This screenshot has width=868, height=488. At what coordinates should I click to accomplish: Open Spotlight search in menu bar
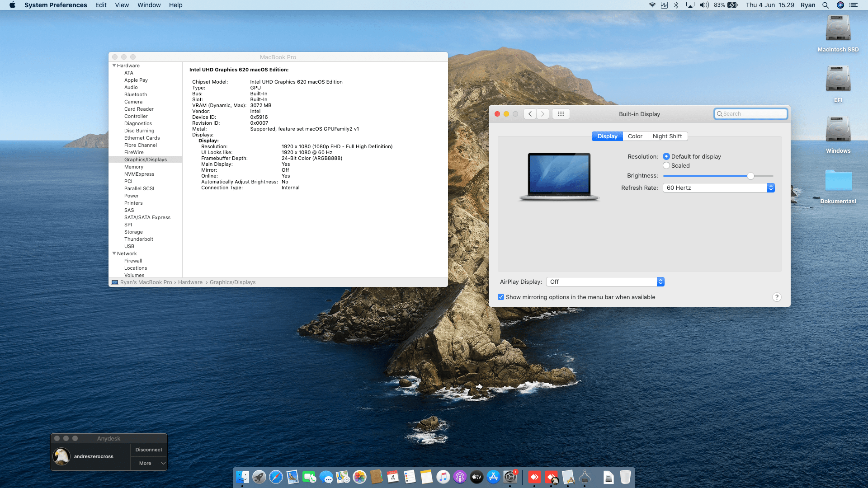tap(826, 5)
